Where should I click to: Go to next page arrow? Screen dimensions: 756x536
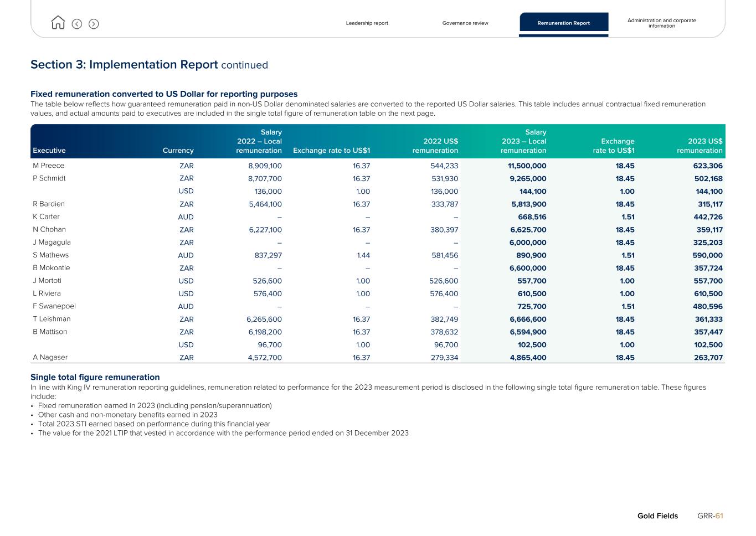click(x=94, y=24)
